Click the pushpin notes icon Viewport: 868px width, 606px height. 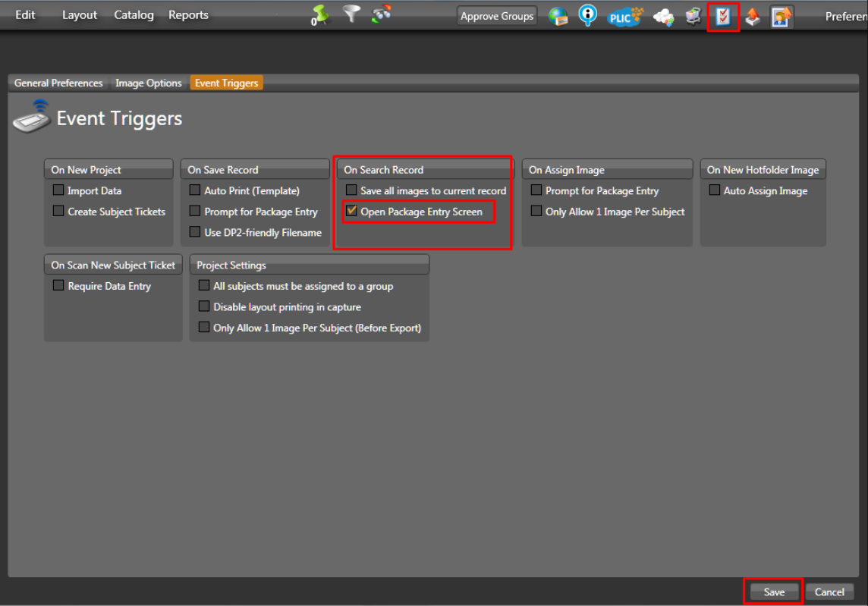(317, 14)
